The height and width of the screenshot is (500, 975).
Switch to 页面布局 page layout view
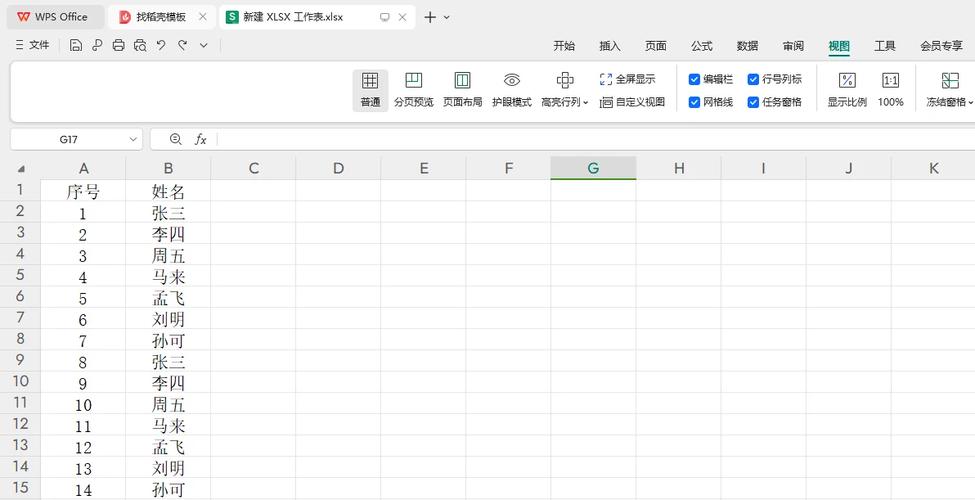click(x=462, y=90)
